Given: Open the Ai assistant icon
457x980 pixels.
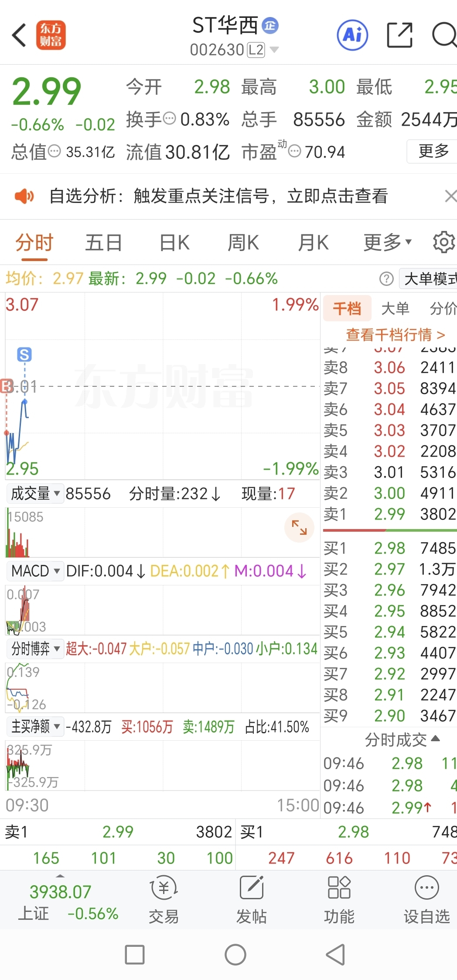Looking at the screenshot, I should [352, 35].
